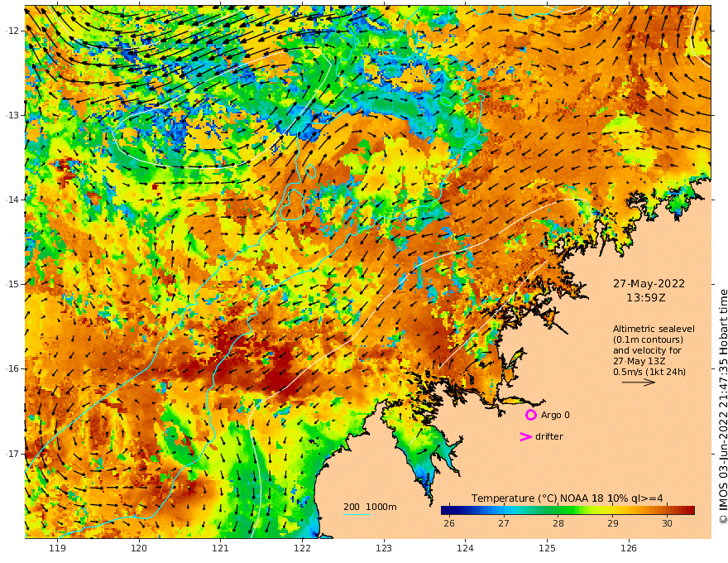728x563 pixels.
Task: Click longitude axis label 121
Action: (x=221, y=548)
